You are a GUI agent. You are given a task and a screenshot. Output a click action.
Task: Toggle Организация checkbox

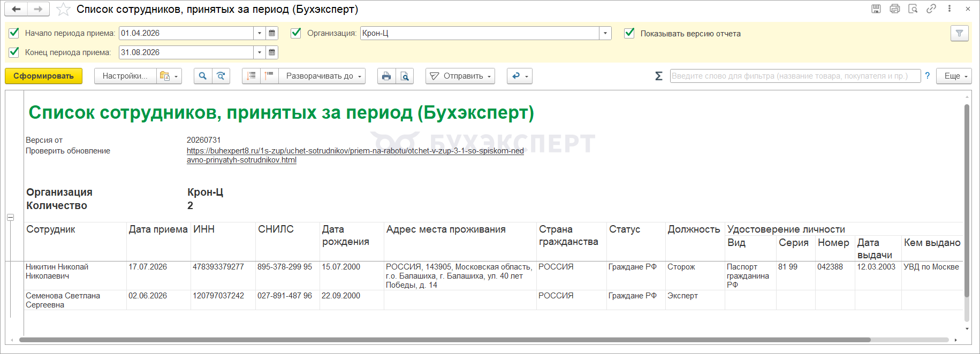(295, 33)
